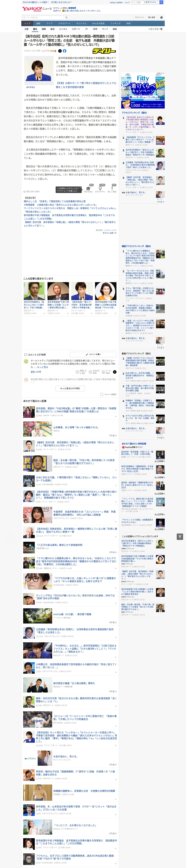Open the トップ tab
This screenshot has width=186, height=868.
(x=27, y=24)
